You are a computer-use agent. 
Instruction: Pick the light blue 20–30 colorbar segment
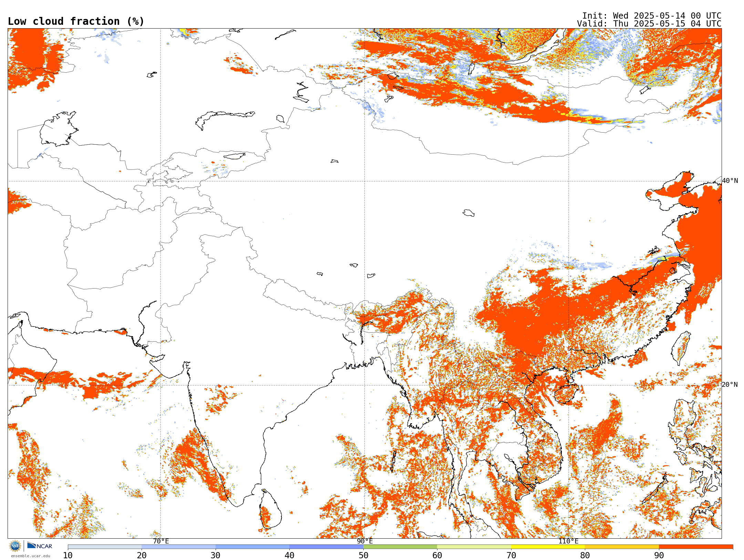click(x=178, y=547)
